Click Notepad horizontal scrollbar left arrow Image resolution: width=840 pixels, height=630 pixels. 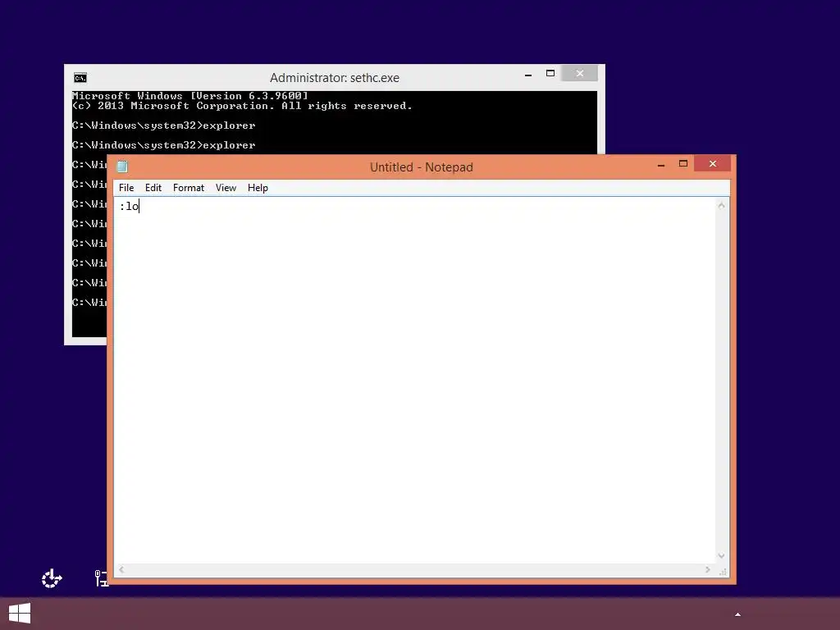coord(121,570)
